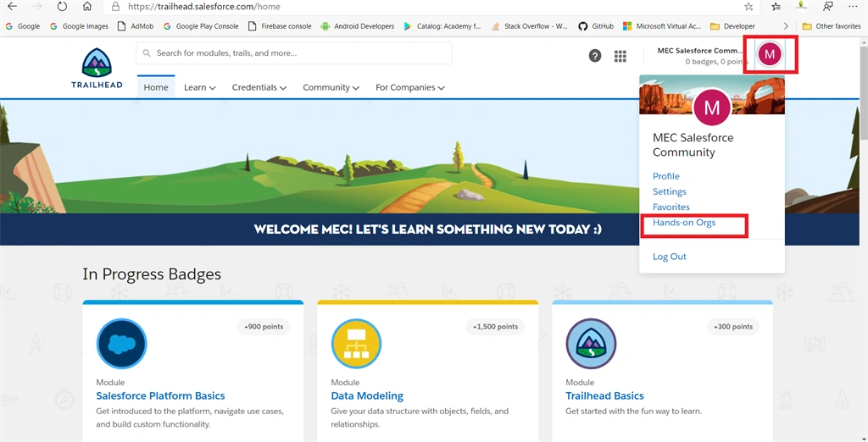Click the Trailhead logo
Viewport: 868px width, 442px height.
[97, 68]
